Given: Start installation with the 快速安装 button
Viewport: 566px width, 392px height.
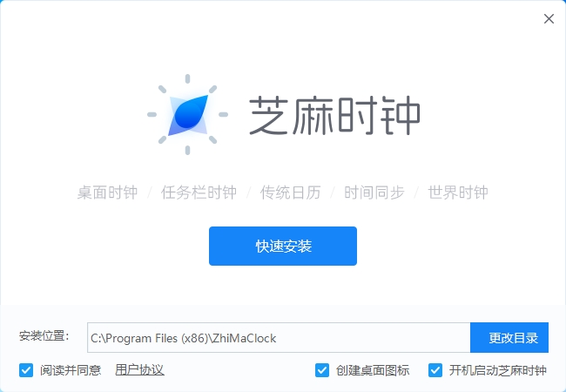Looking at the screenshot, I should pyautogui.click(x=283, y=247).
